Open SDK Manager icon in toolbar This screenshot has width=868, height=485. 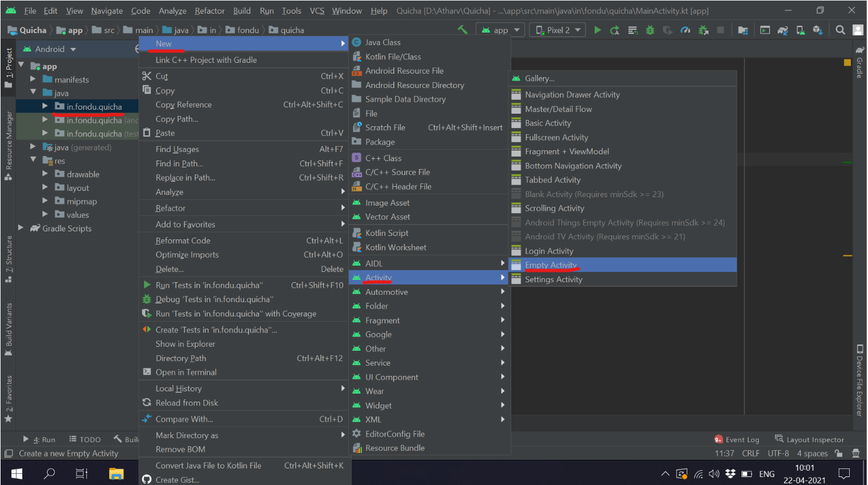[818, 30]
